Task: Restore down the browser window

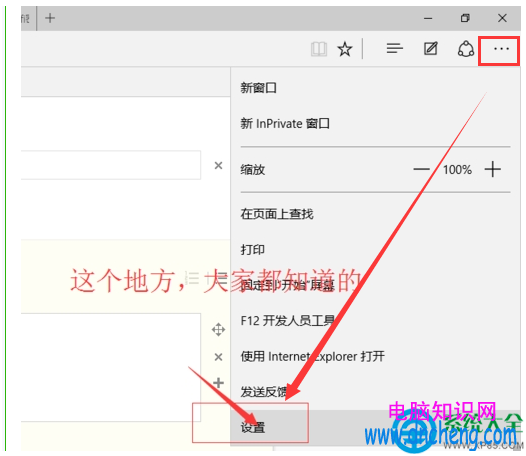Action: click(465, 18)
